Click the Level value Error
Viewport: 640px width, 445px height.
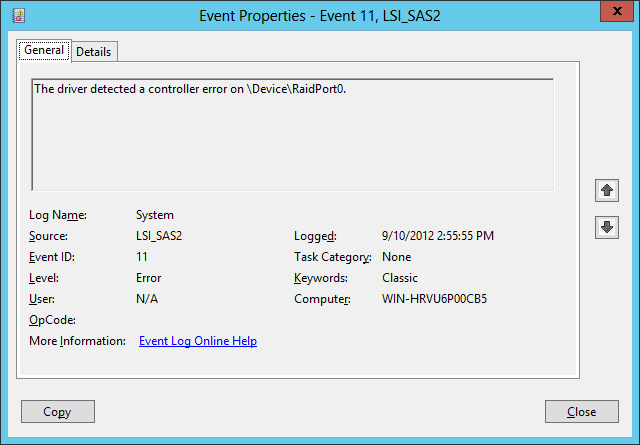pyautogui.click(x=148, y=278)
